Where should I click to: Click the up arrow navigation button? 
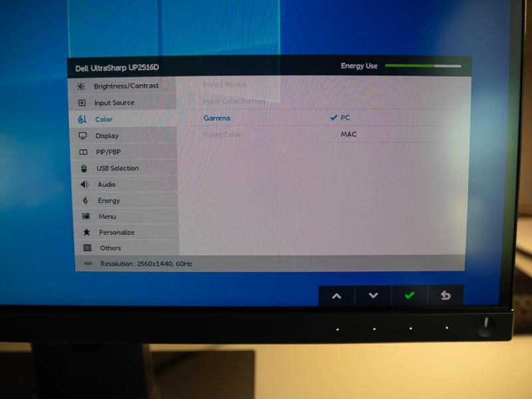click(336, 296)
